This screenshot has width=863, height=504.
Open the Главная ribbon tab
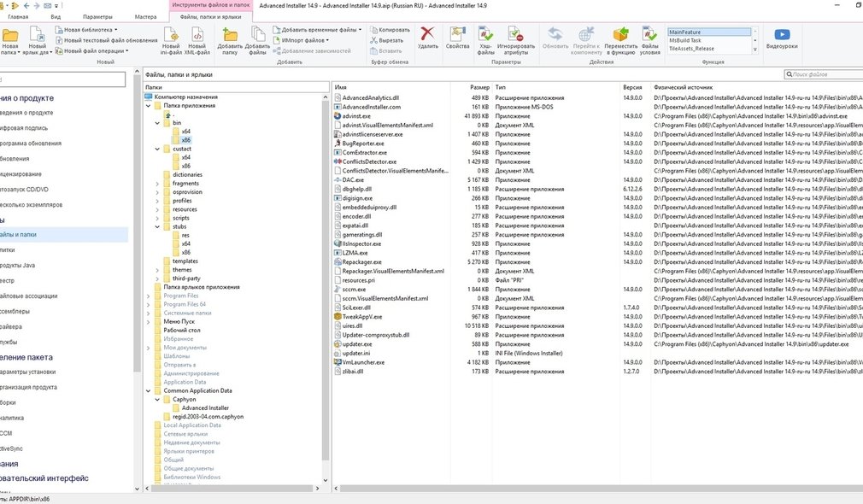pyautogui.click(x=18, y=17)
